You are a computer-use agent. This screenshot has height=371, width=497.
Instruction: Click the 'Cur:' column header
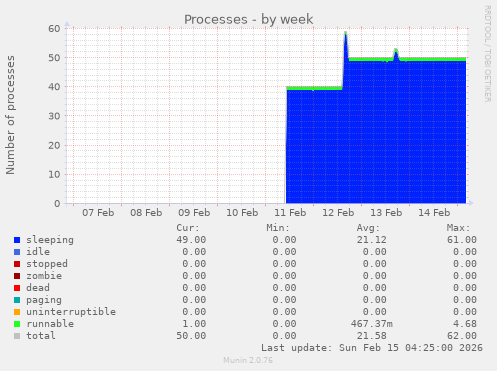(x=188, y=228)
